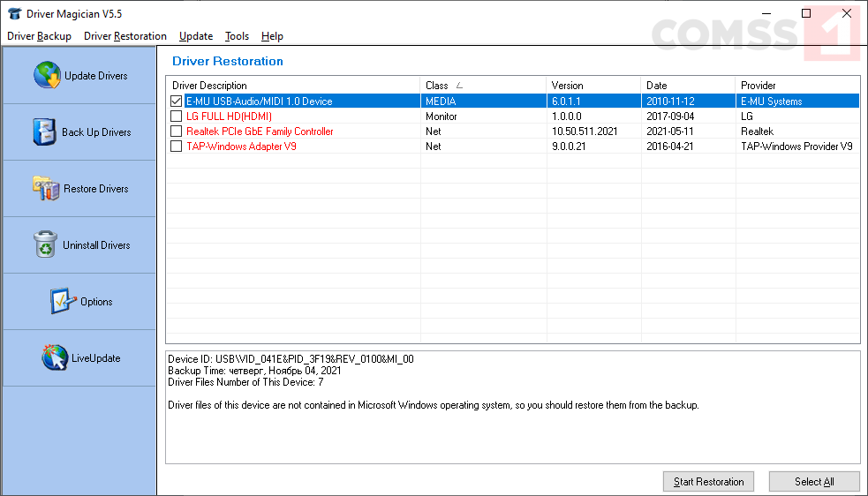Click the E-MU Systems provider cell

[x=771, y=101]
